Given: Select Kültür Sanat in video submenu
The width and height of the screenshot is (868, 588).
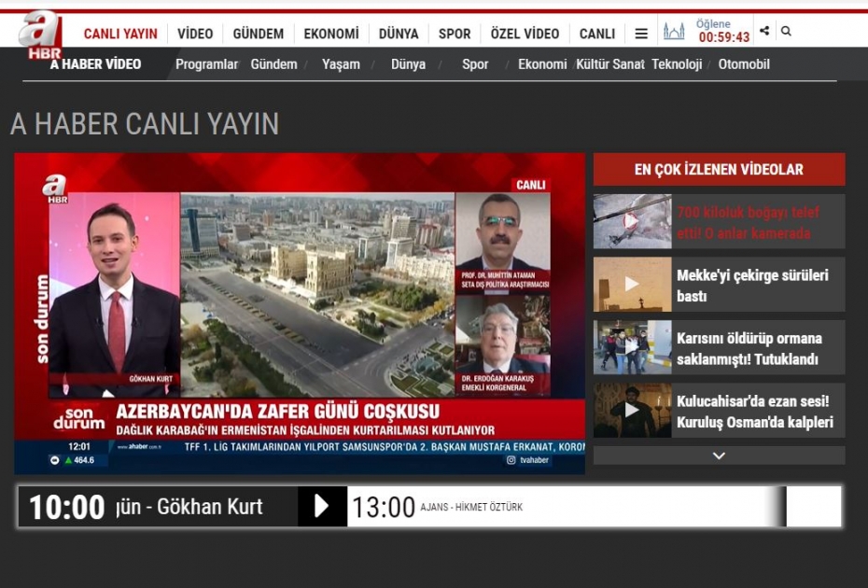Looking at the screenshot, I should pyautogui.click(x=610, y=64).
